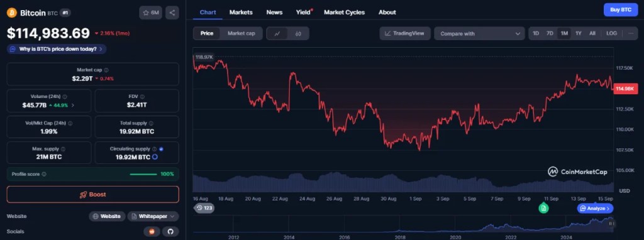
Task: Select the Market cap toggle
Action: tap(241, 34)
